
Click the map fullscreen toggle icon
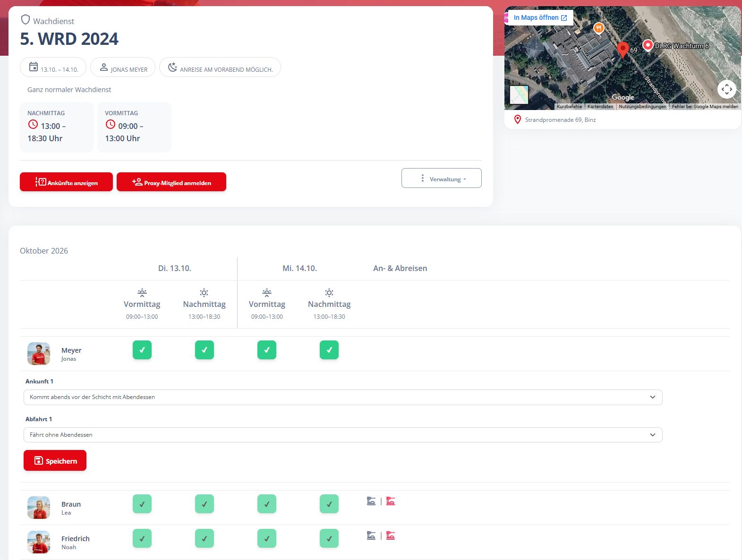(x=727, y=89)
